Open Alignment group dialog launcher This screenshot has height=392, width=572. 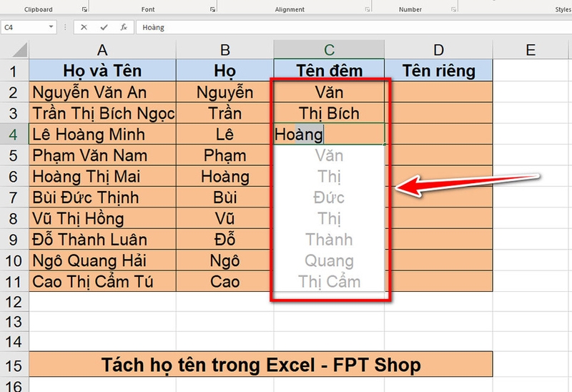tap(368, 9)
